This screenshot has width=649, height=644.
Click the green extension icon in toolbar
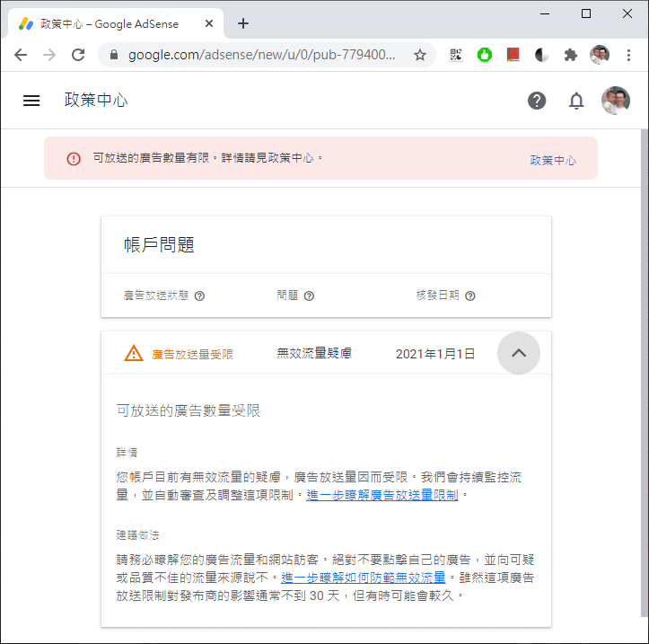[484, 55]
